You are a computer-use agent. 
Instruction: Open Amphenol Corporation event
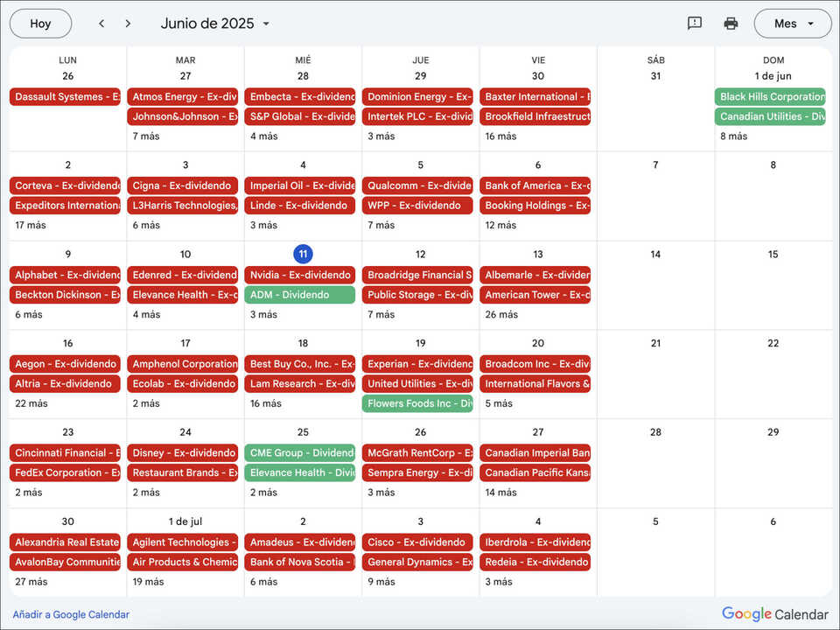point(183,364)
